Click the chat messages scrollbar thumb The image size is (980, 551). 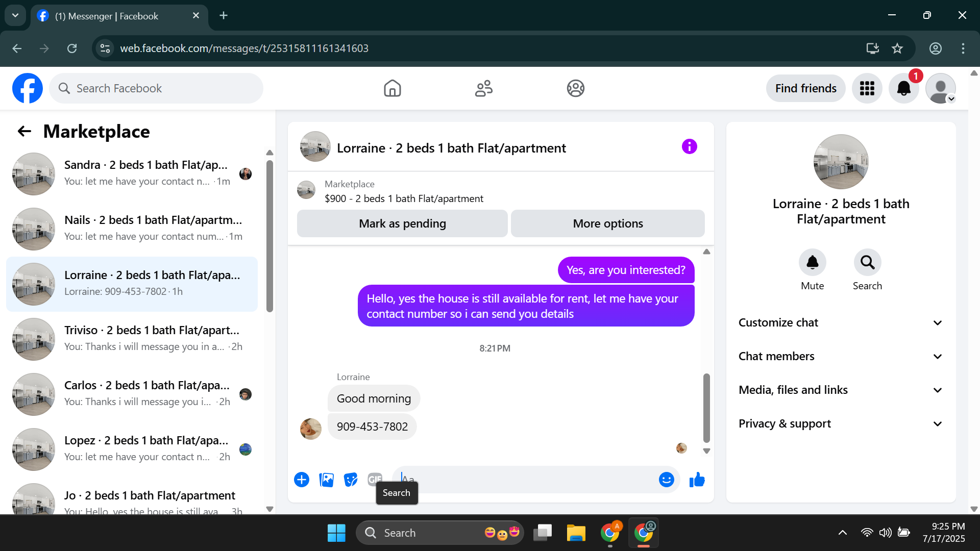[706, 408]
